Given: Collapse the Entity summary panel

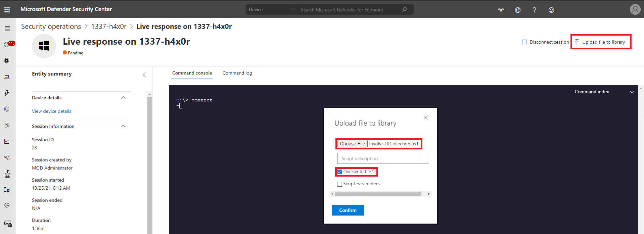Looking at the screenshot, I should [x=144, y=75].
